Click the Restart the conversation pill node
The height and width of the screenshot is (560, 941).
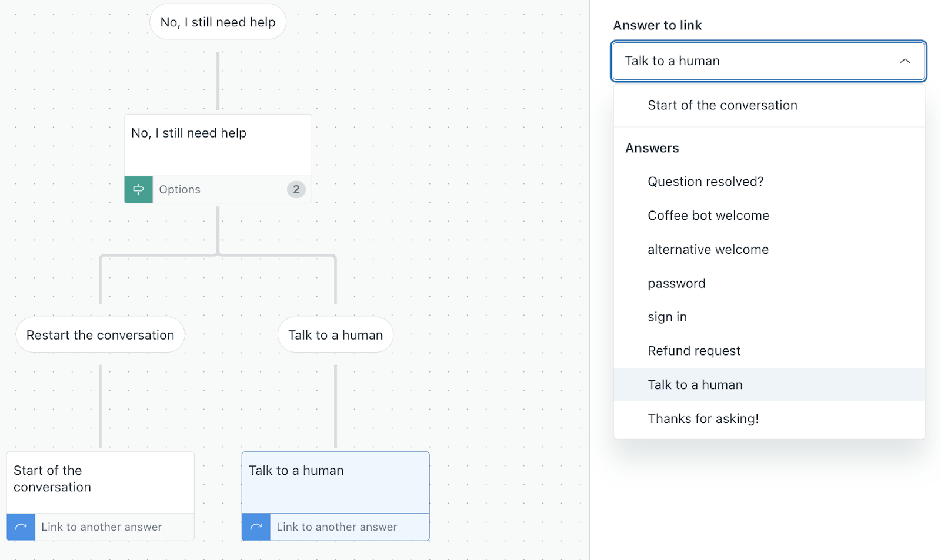point(100,335)
